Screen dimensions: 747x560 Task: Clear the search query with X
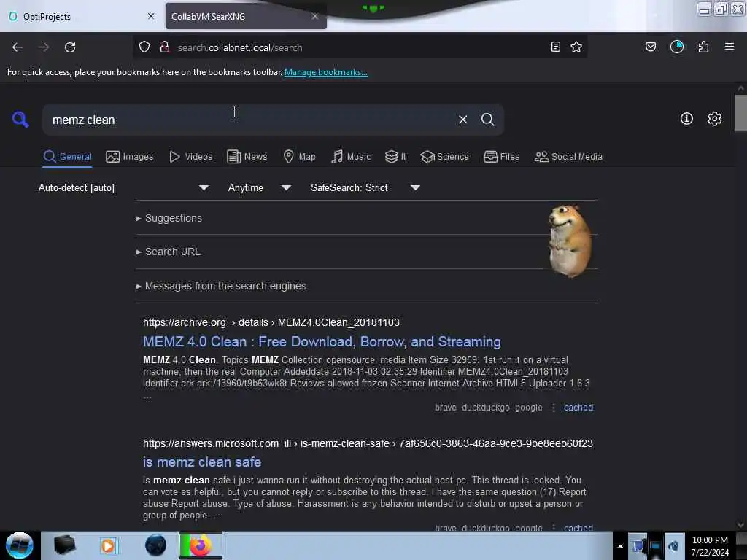click(462, 120)
